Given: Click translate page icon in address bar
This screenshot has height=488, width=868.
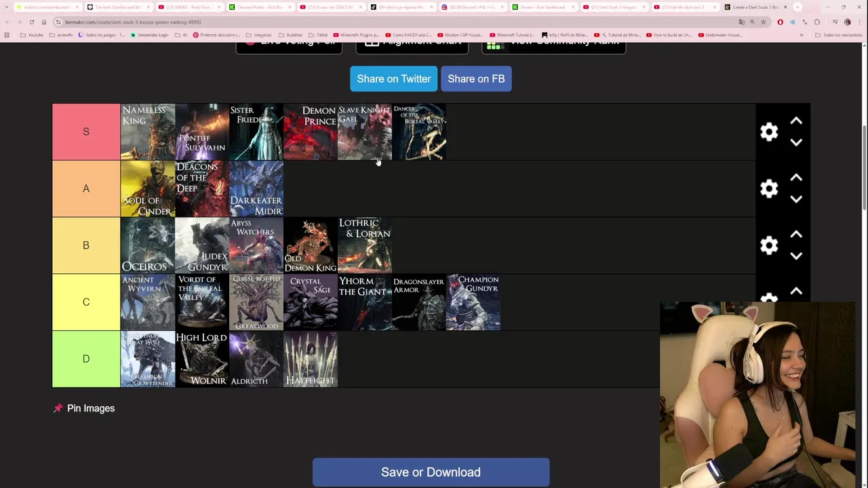Looking at the screenshot, I should (742, 22).
